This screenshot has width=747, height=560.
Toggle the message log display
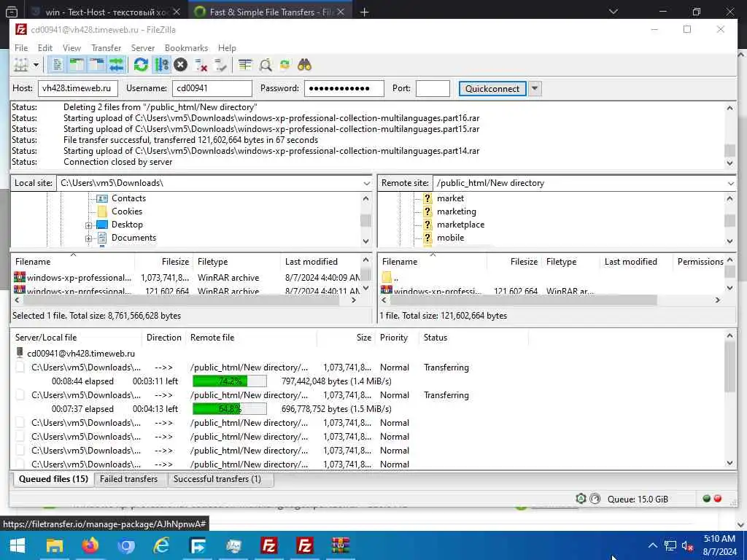[57, 65]
